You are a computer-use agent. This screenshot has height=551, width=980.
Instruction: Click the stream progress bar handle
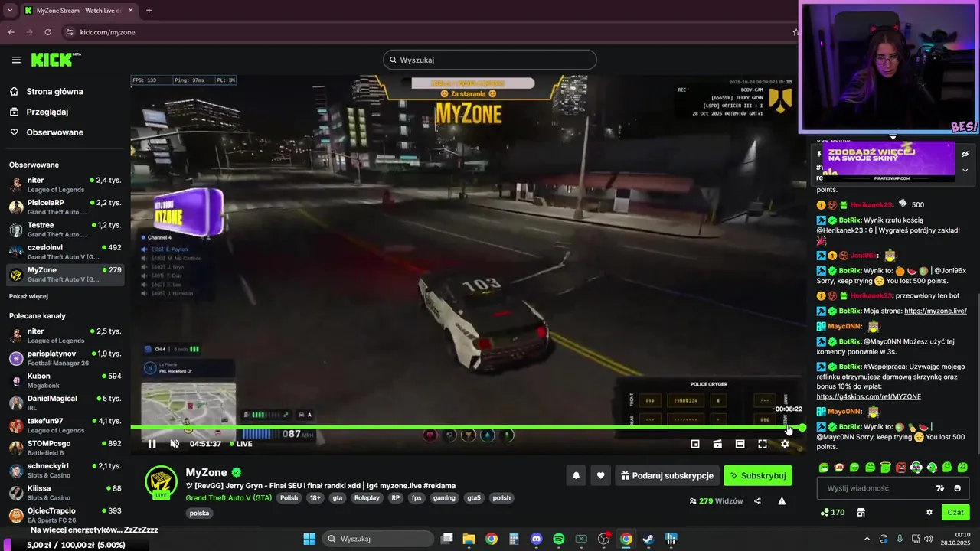[802, 428]
